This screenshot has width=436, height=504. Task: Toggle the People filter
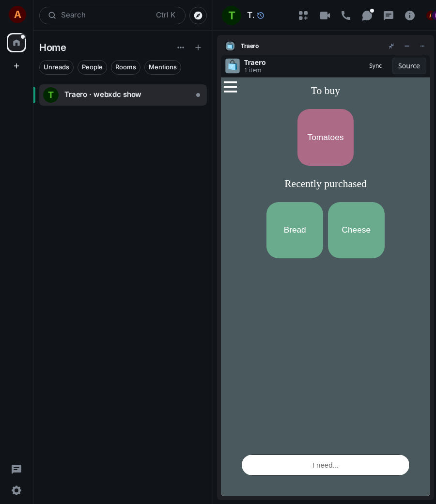pyautogui.click(x=92, y=67)
